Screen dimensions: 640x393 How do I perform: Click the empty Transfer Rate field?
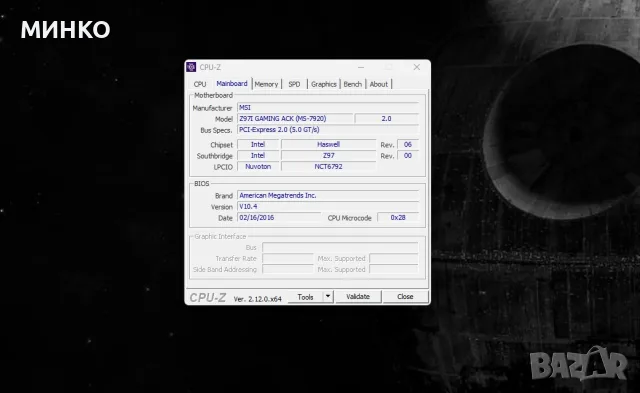pyautogui.click(x=288, y=258)
